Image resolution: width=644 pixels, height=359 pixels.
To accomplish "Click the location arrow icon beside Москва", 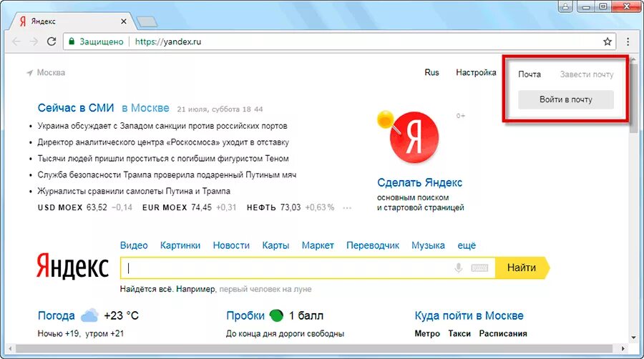I will 29,73.
